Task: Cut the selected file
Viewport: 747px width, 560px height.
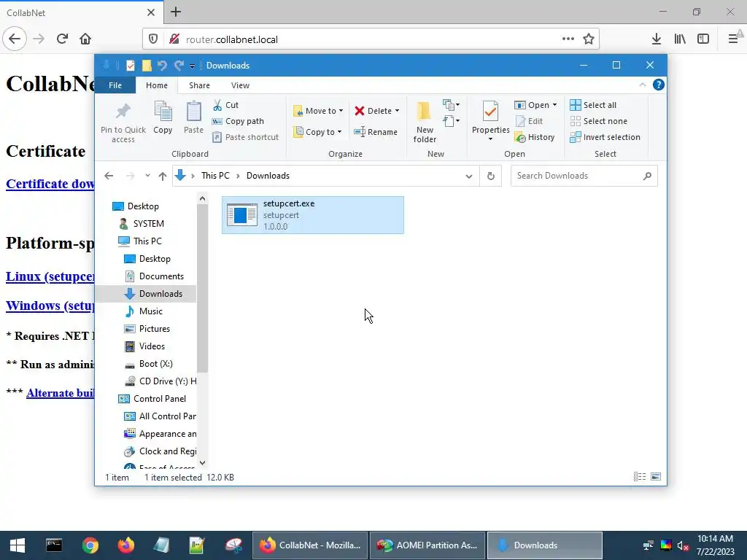Action: 226,105
